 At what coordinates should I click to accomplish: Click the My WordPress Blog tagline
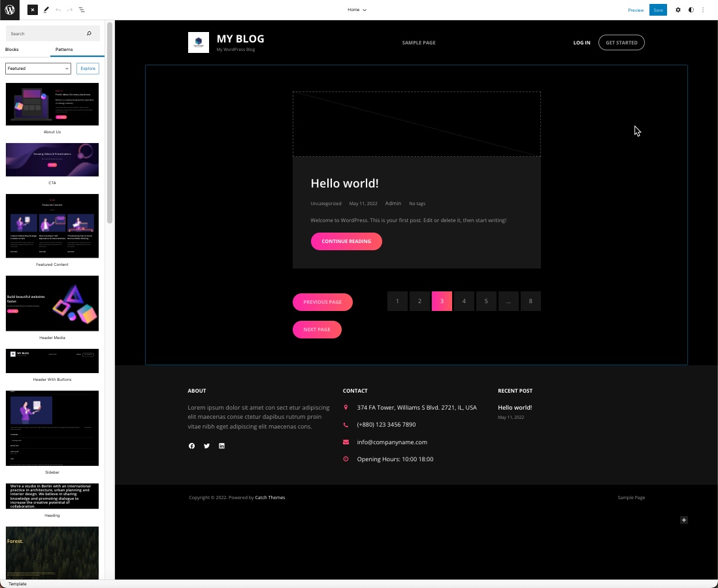(236, 50)
